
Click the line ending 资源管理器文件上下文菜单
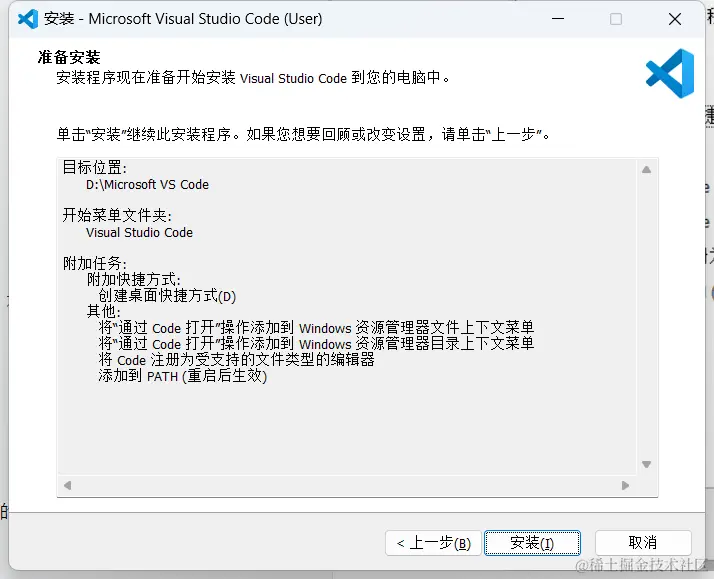[316, 328]
